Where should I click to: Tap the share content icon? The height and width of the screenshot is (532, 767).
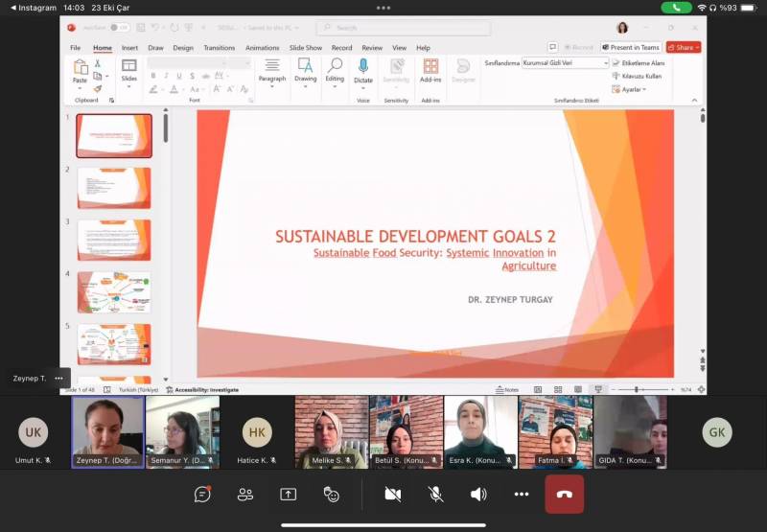click(x=289, y=494)
